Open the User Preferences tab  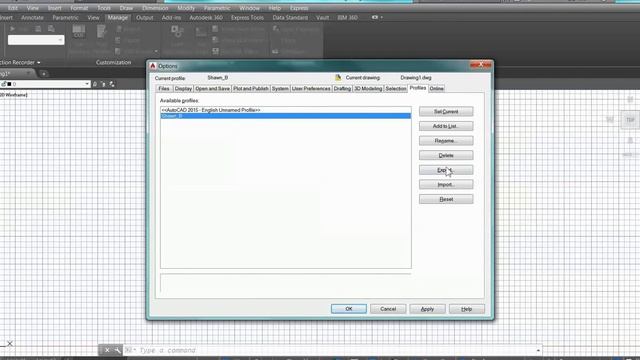tap(311, 89)
